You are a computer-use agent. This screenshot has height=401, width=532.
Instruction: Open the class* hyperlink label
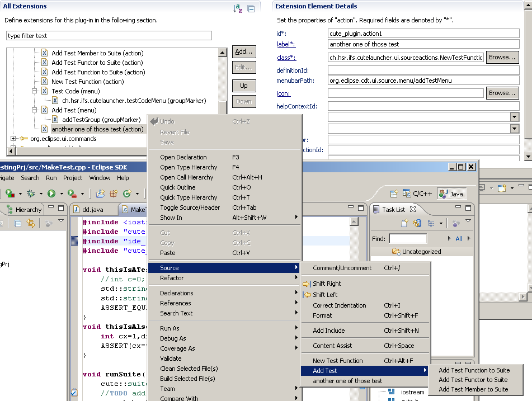coord(286,58)
